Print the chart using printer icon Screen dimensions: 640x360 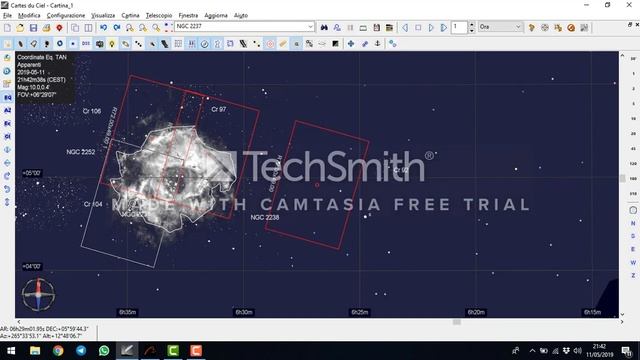tap(47, 28)
